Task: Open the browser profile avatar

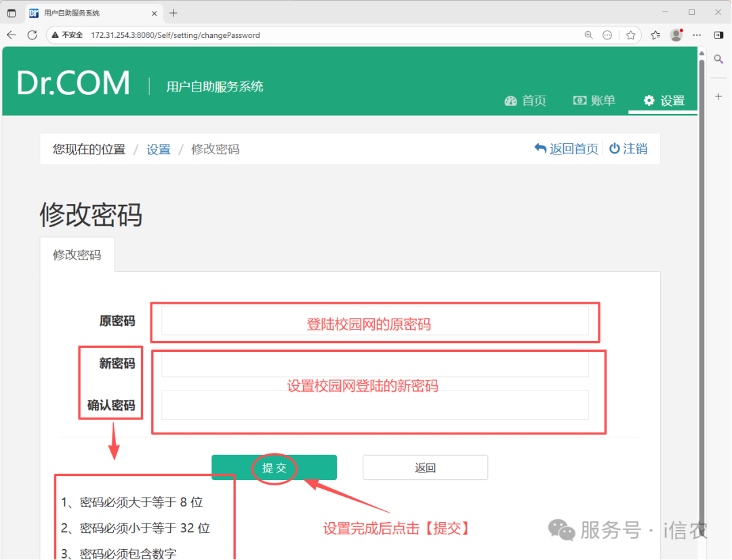Action: tap(676, 35)
